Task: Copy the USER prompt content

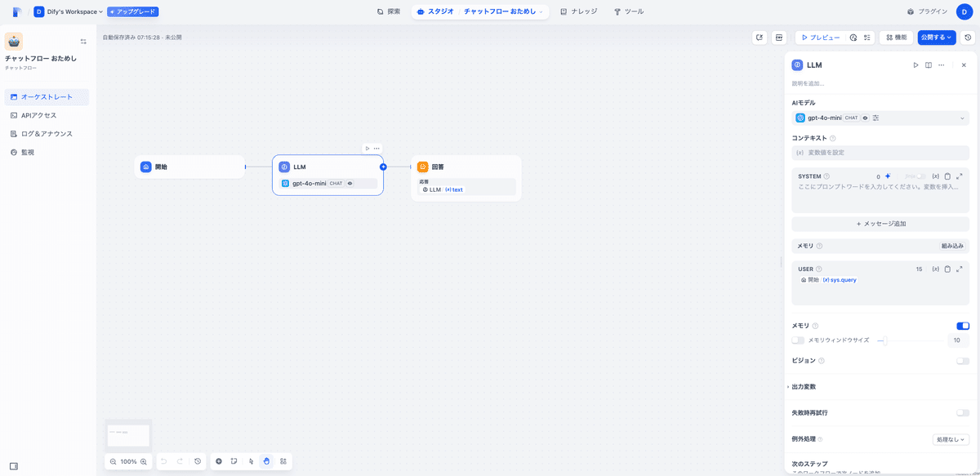Action: pyautogui.click(x=947, y=269)
